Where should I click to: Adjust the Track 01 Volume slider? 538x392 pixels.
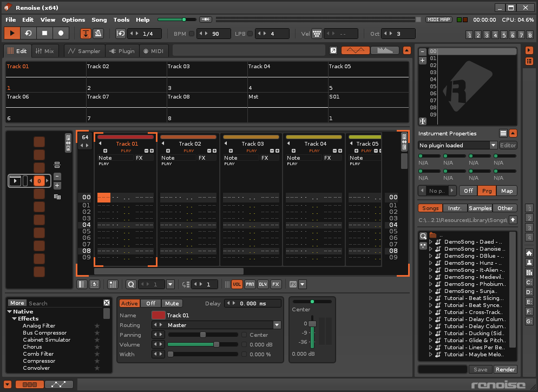216,344
